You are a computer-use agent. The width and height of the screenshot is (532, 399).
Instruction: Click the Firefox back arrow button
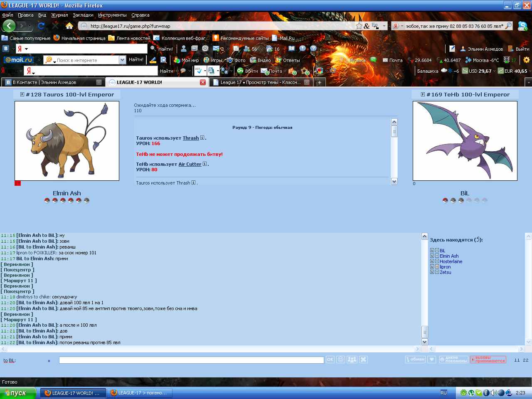9,26
